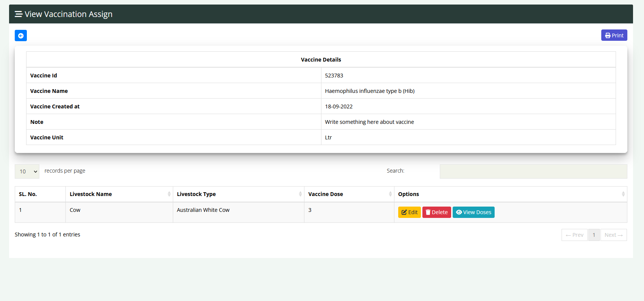This screenshot has height=301, width=644.
Task: Open the hamburger menu beside the page title
Action: pos(18,14)
